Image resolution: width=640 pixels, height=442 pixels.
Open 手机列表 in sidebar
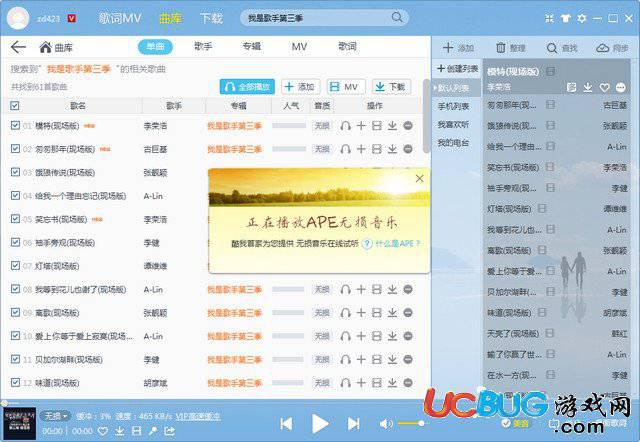(x=453, y=106)
